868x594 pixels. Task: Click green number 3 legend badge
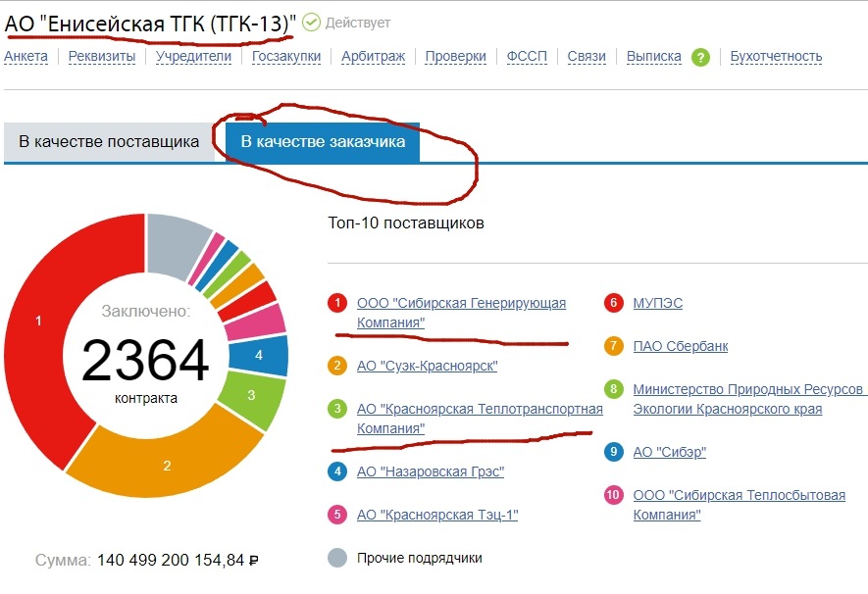tap(337, 409)
